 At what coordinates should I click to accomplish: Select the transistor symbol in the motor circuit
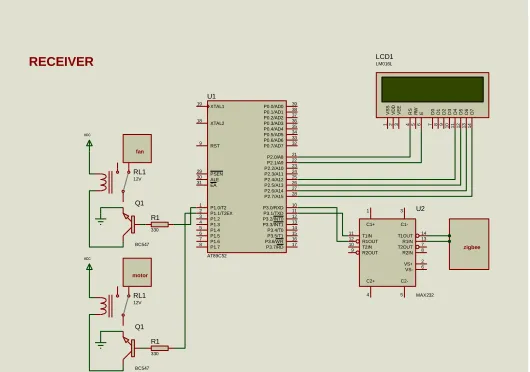(x=128, y=348)
